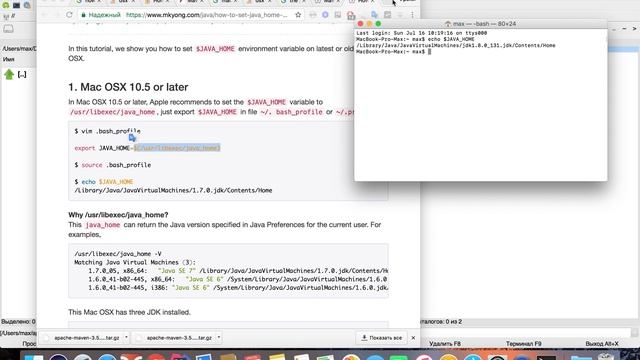Click 'Why /usr/libexec/java_home?' subheading
640x360 pixels.
pyautogui.click(x=118, y=215)
